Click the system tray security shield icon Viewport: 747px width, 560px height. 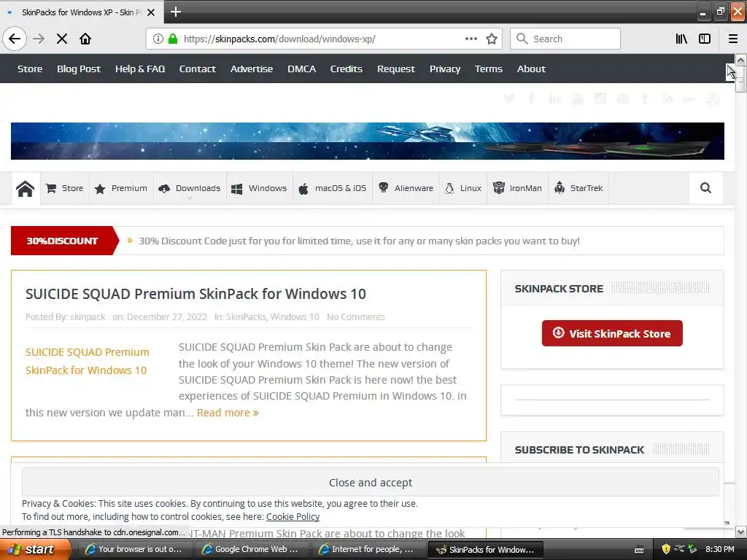[x=666, y=550]
